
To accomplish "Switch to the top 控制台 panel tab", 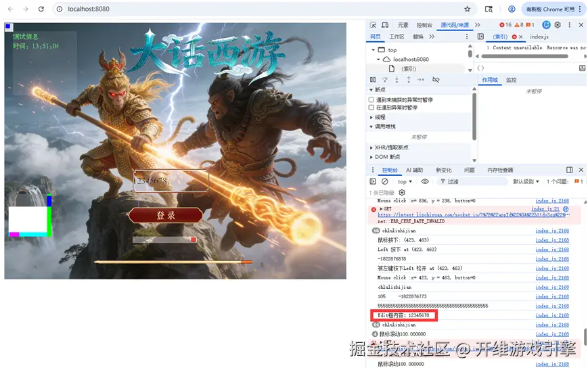I will pos(424,25).
